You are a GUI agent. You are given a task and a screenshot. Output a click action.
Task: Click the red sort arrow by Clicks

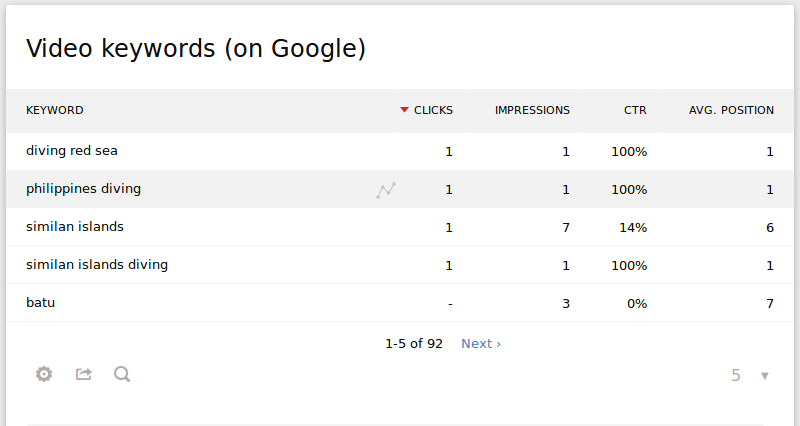(x=404, y=110)
